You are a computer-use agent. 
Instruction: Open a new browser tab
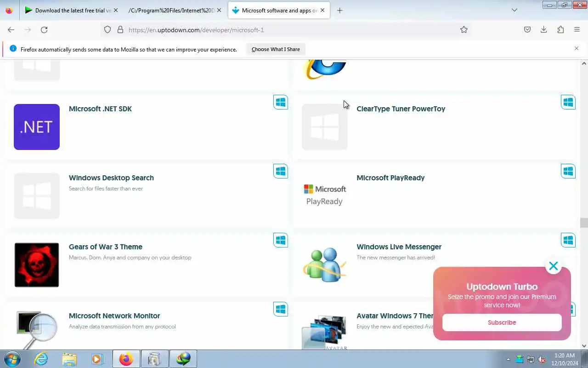click(340, 10)
